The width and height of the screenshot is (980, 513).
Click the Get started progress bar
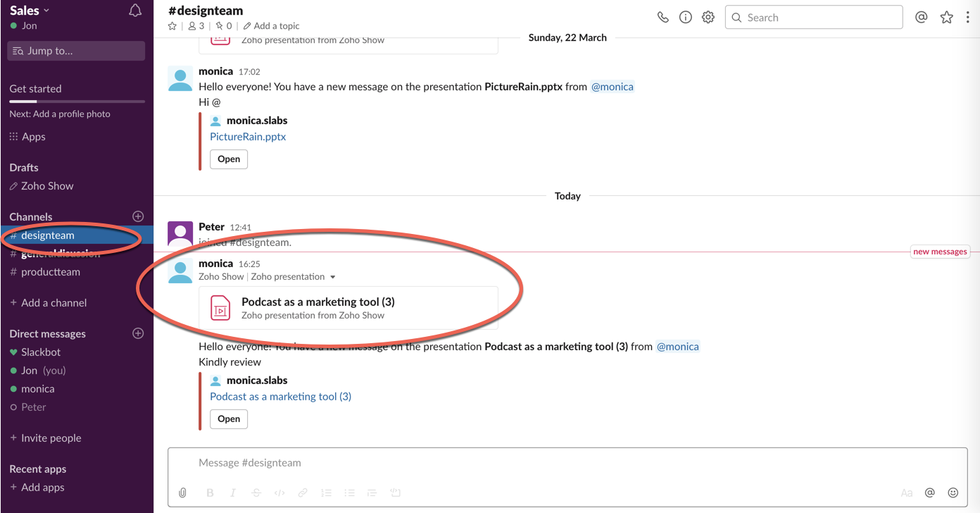coord(77,101)
